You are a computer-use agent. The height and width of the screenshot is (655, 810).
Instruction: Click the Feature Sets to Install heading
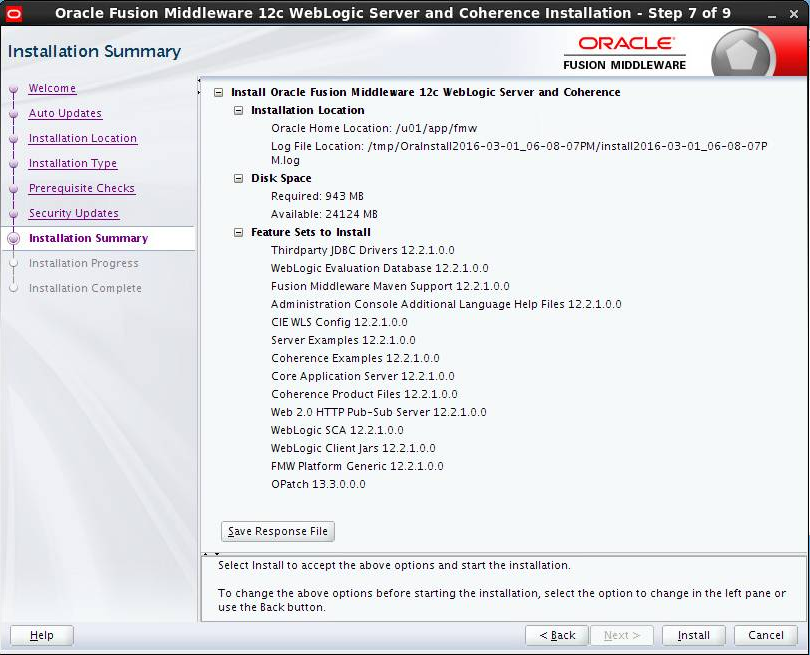(x=310, y=232)
